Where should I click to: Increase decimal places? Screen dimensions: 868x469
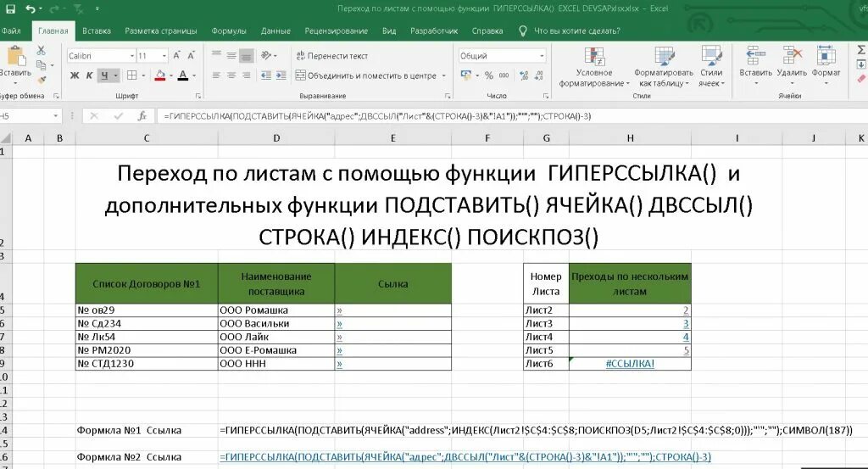(524, 75)
